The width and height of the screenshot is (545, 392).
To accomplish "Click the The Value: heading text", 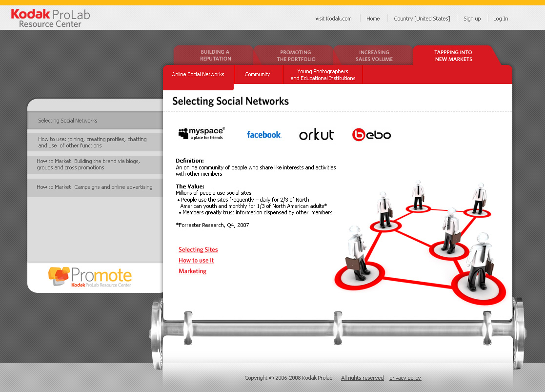I will [x=190, y=186].
